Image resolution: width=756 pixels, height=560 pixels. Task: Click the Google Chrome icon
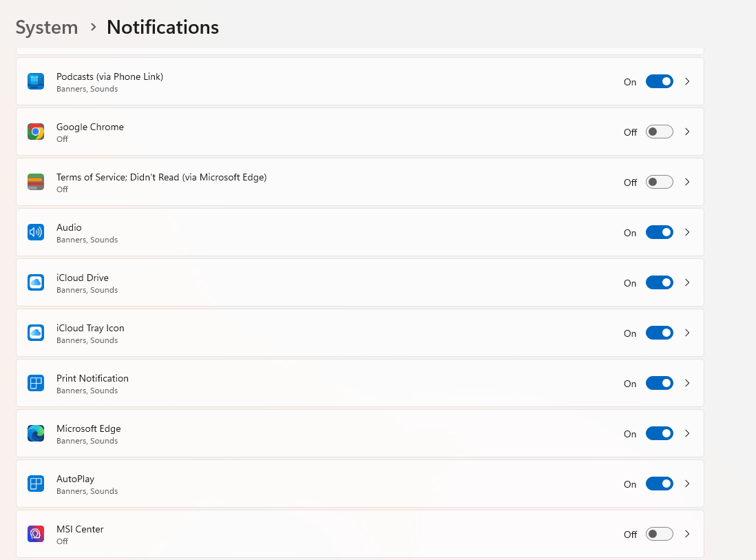(36, 132)
